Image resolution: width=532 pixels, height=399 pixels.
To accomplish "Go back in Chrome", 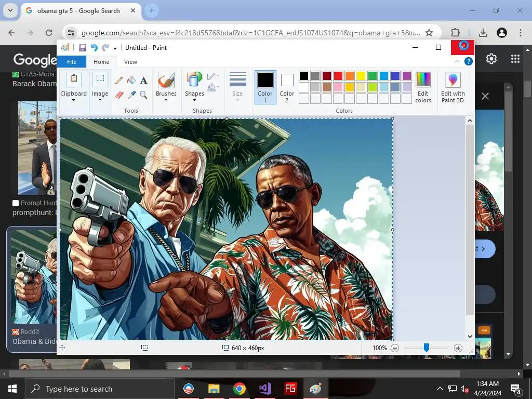I will 11,33.
